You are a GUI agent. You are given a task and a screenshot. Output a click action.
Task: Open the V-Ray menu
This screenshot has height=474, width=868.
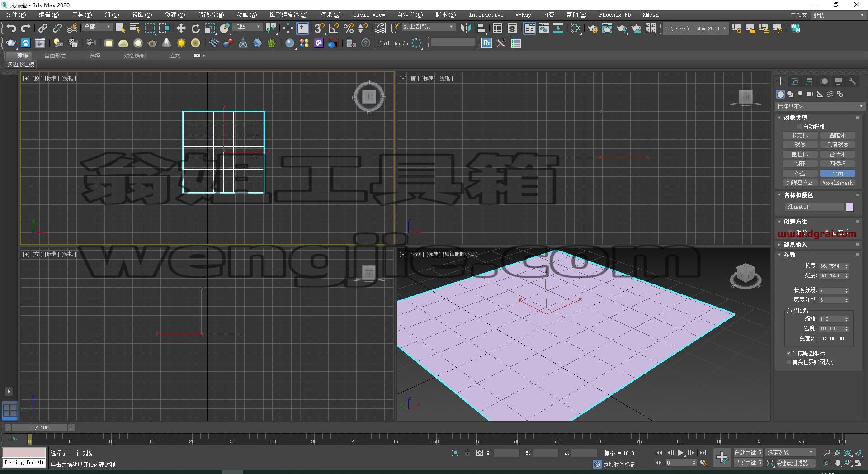(523, 15)
